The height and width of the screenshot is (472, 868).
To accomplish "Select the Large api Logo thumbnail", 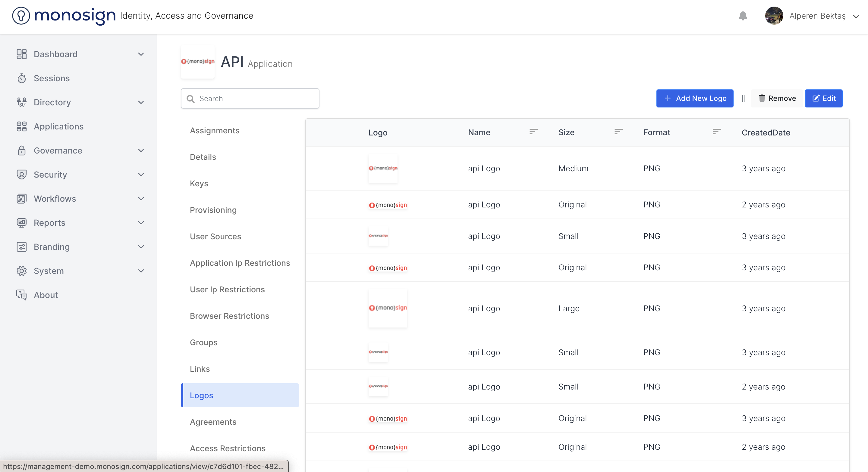I will [388, 308].
